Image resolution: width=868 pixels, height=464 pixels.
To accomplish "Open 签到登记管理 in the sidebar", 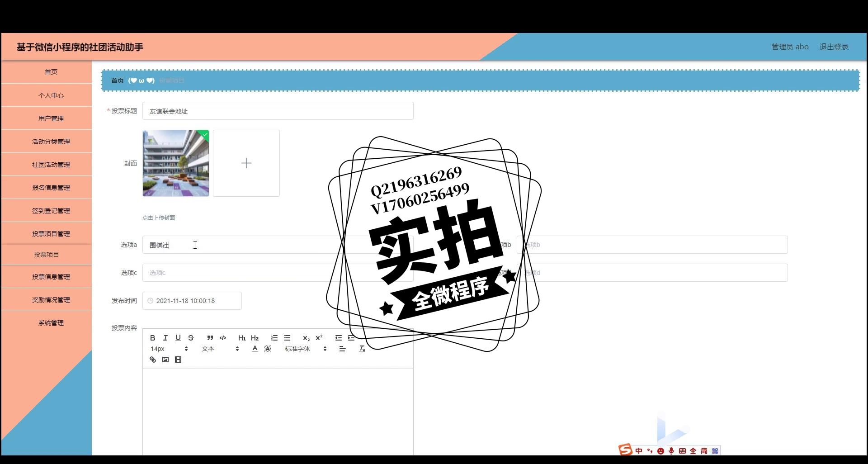I will pyautogui.click(x=47, y=211).
